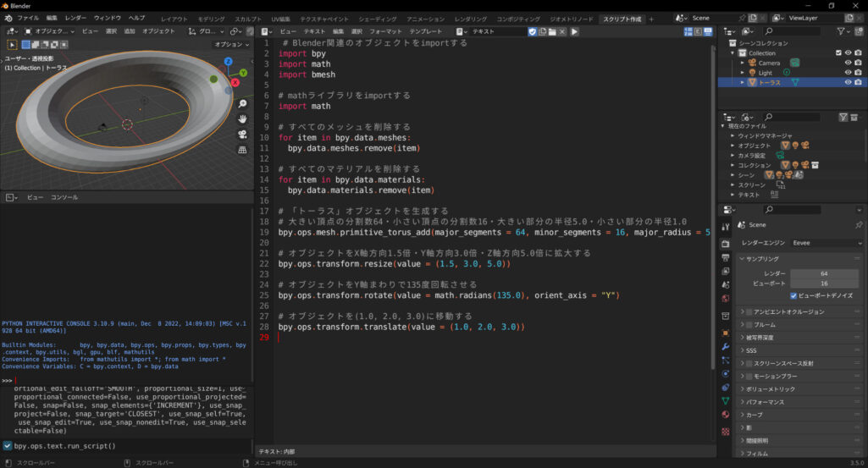Enable アンビエントオクルージョン checkbox

[749, 312]
